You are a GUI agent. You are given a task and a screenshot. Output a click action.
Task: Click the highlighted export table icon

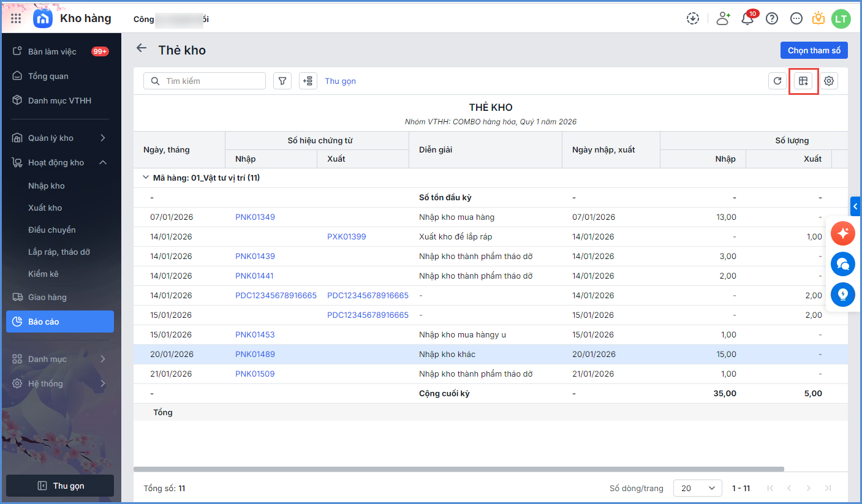pos(803,81)
